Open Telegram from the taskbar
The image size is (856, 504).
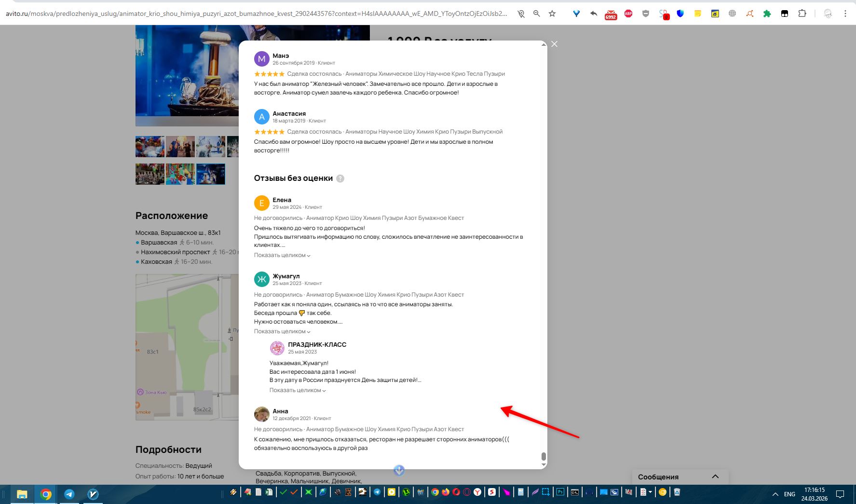click(x=69, y=494)
